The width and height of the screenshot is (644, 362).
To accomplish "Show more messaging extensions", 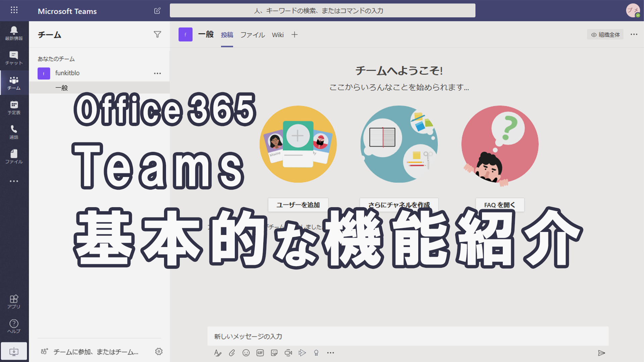I will click(330, 353).
